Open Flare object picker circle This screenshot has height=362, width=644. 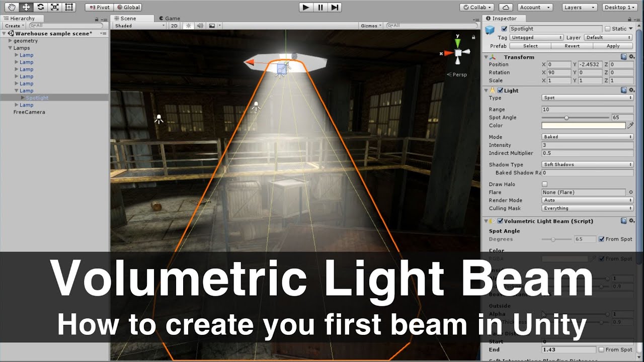[630, 192]
